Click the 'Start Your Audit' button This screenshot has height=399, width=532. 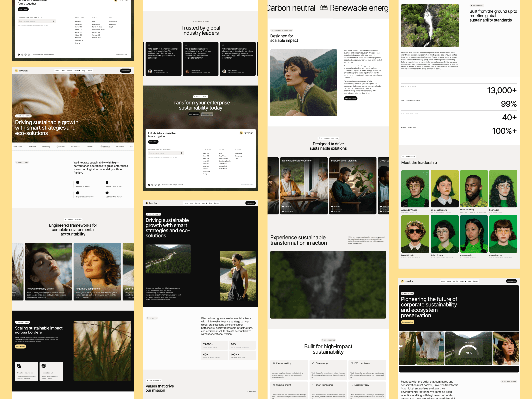coord(194,114)
